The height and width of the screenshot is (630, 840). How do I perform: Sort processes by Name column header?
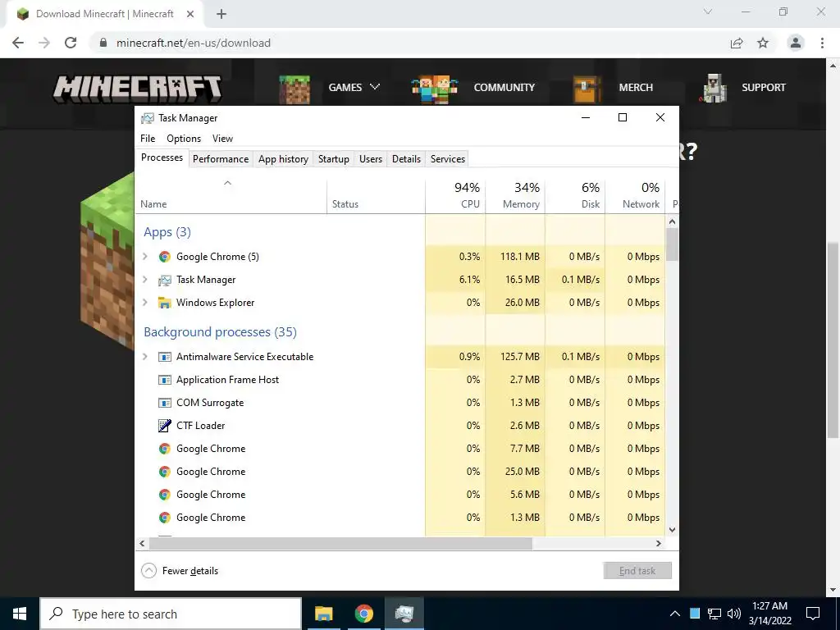pyautogui.click(x=231, y=196)
